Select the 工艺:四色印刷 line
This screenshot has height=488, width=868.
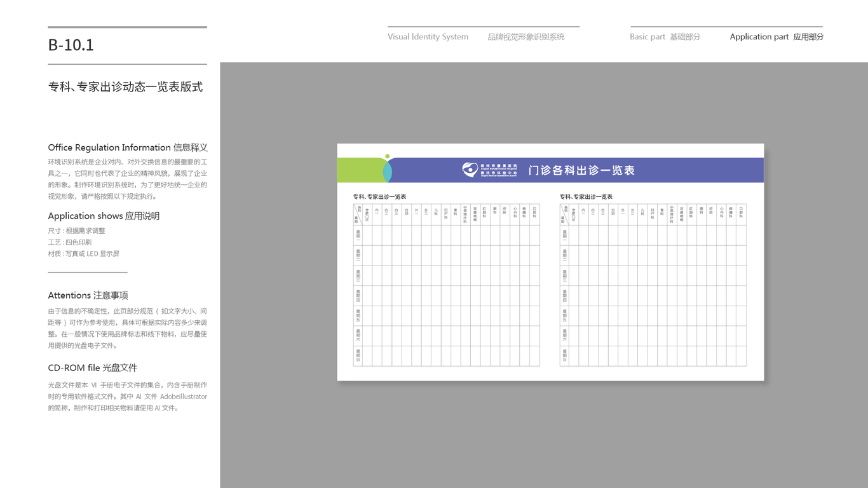click(69, 242)
